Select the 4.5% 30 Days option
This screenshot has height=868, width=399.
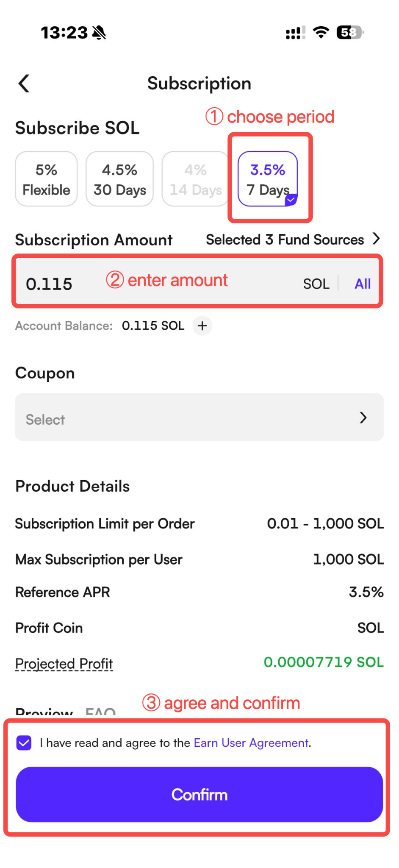tap(120, 179)
